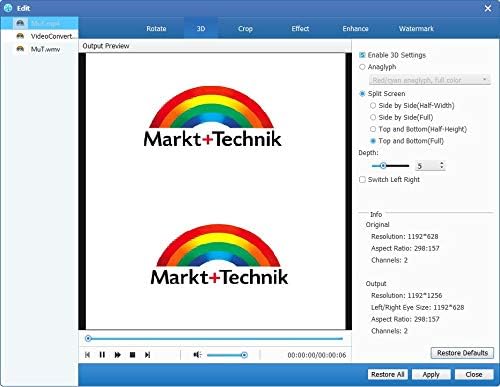Select the Anaglyph radio option
The height and width of the screenshot is (387, 500).
pos(362,67)
